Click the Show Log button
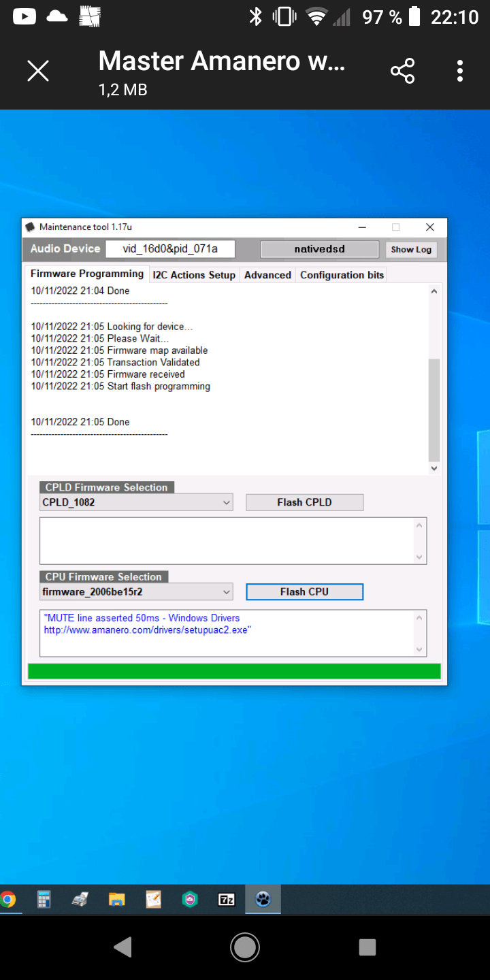 (411, 249)
